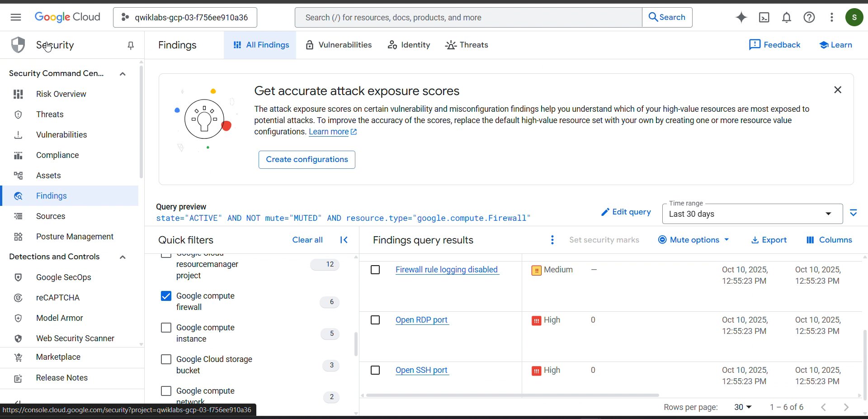Switch to the Identity tab
868x419 pixels.
pyautogui.click(x=409, y=45)
